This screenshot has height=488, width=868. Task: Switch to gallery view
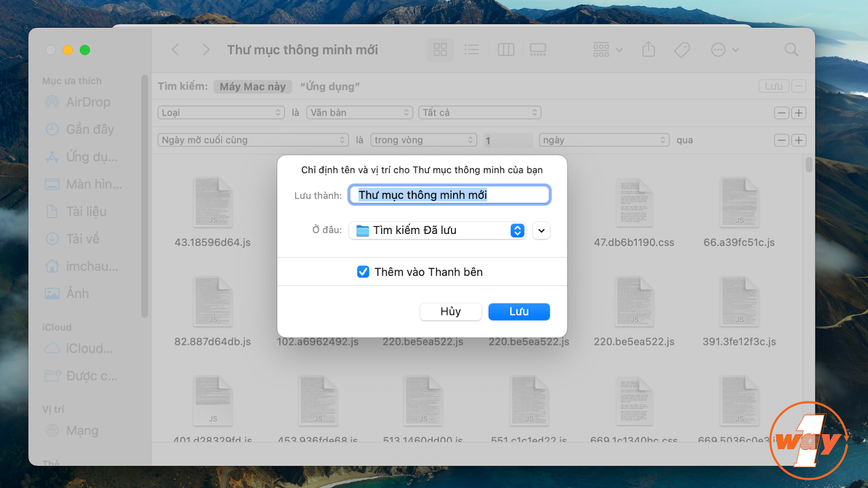pyautogui.click(x=538, y=50)
